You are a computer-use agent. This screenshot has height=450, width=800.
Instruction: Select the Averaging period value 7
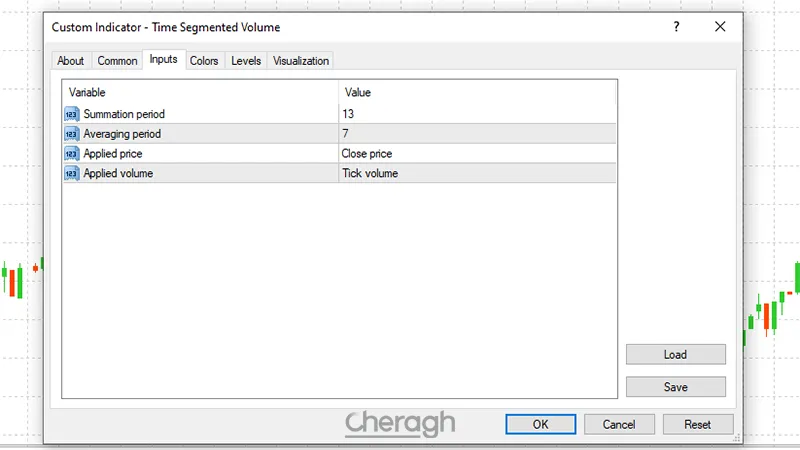point(477,134)
